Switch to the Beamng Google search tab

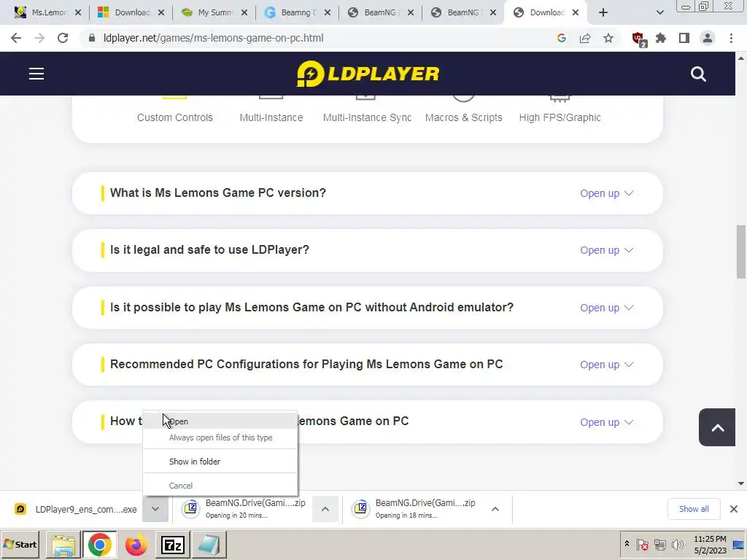pos(298,12)
